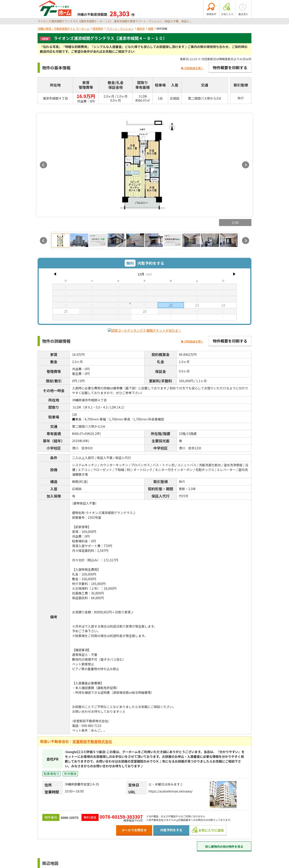Click the 物件番号 label badge
Viewport: 289px width, 868px height.
point(51,817)
